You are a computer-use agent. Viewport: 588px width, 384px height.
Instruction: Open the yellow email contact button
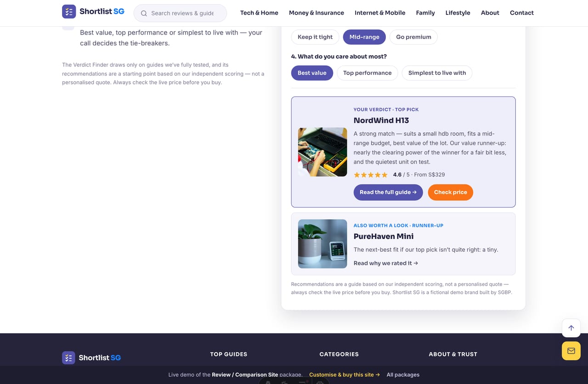tap(571, 351)
